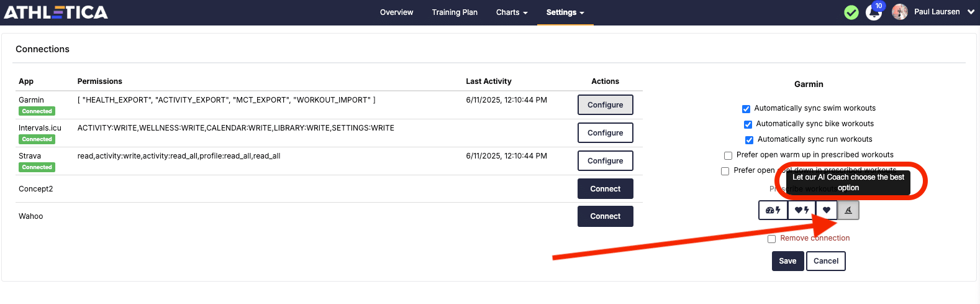Enable prefer open warm up checkbox
This screenshot has width=980, height=304.
click(728, 155)
